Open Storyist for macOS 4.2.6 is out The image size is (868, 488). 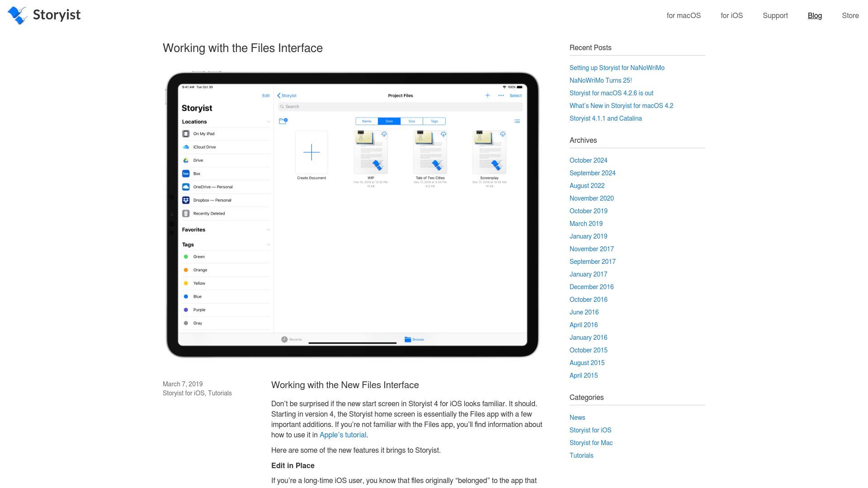pyautogui.click(x=611, y=93)
